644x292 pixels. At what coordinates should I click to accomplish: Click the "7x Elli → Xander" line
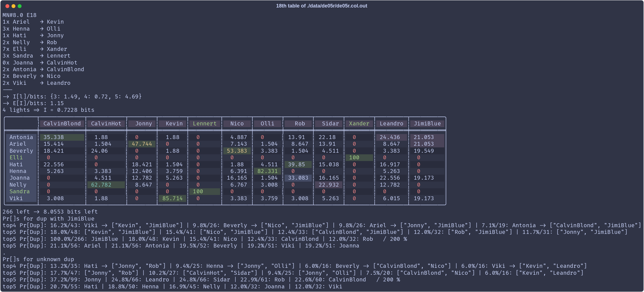(x=35, y=49)
